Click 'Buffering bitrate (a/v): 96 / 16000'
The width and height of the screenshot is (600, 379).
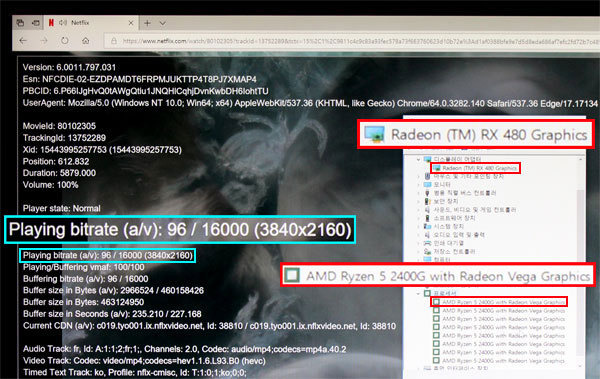[86, 279]
